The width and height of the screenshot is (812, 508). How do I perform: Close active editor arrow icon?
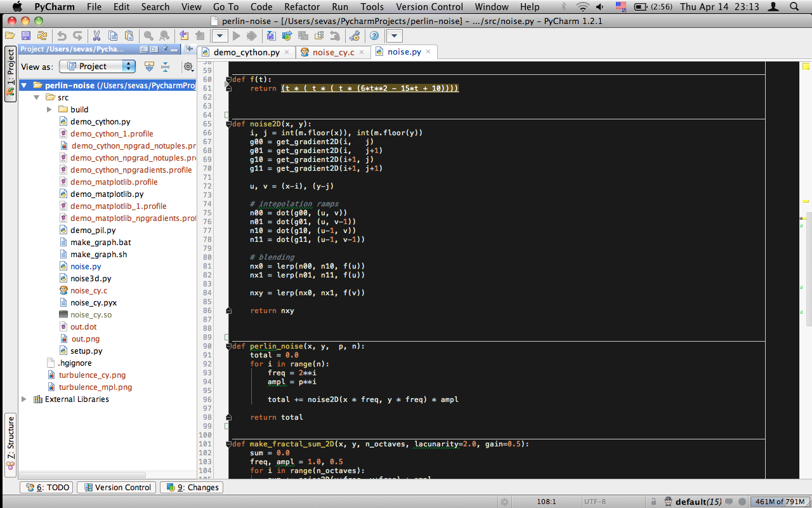tap(188, 49)
